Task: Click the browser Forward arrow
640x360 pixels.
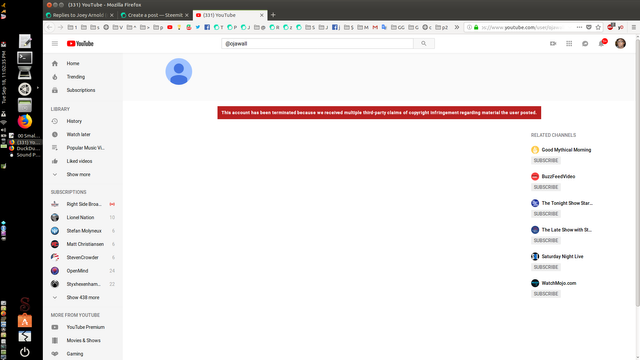Action: pyautogui.click(x=60, y=27)
